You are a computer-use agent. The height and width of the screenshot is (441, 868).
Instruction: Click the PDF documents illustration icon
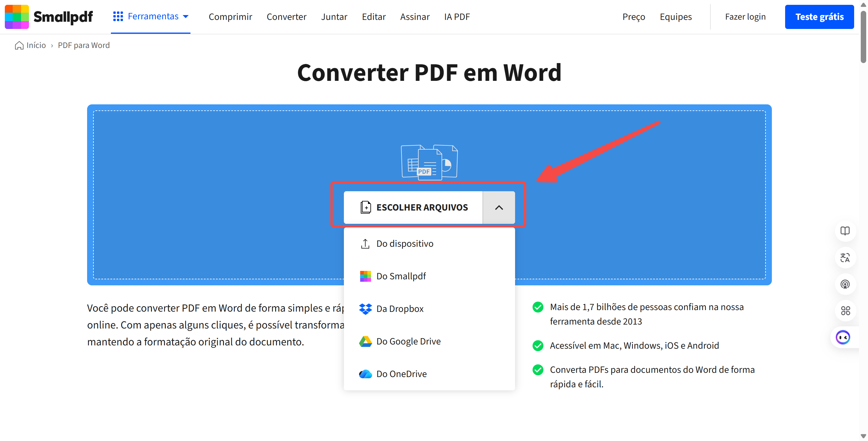[429, 163]
